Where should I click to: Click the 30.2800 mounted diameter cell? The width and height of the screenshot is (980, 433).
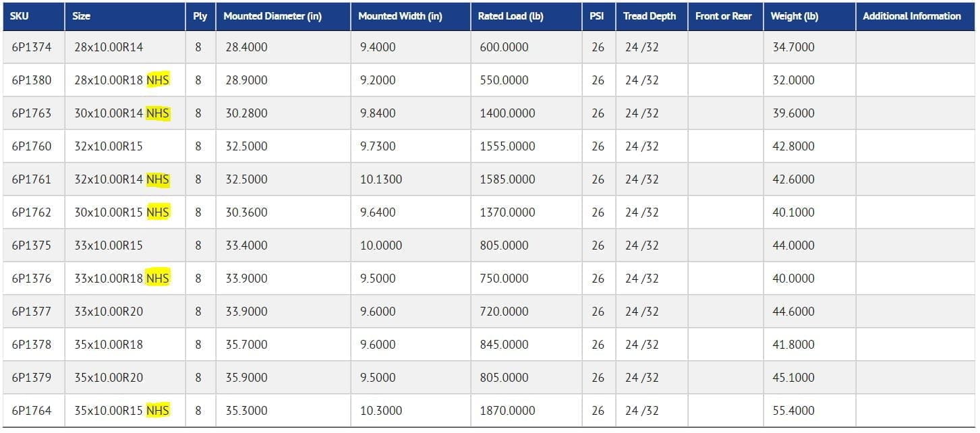pyautogui.click(x=246, y=113)
